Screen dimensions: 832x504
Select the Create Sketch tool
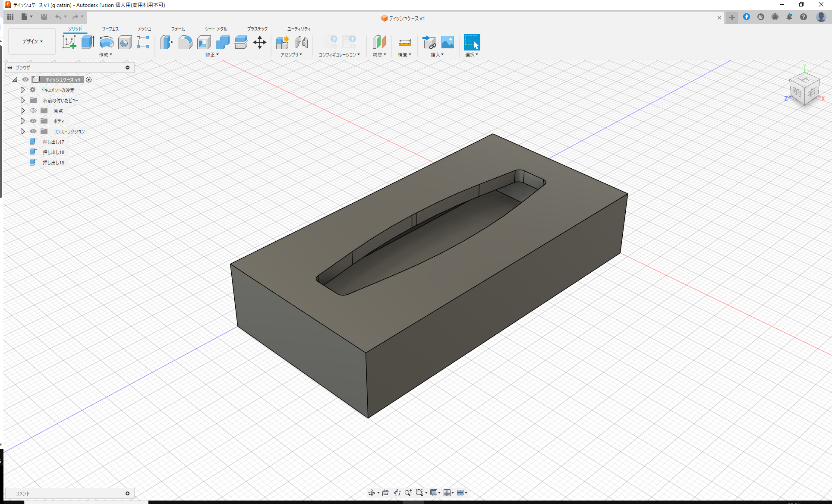click(x=69, y=42)
